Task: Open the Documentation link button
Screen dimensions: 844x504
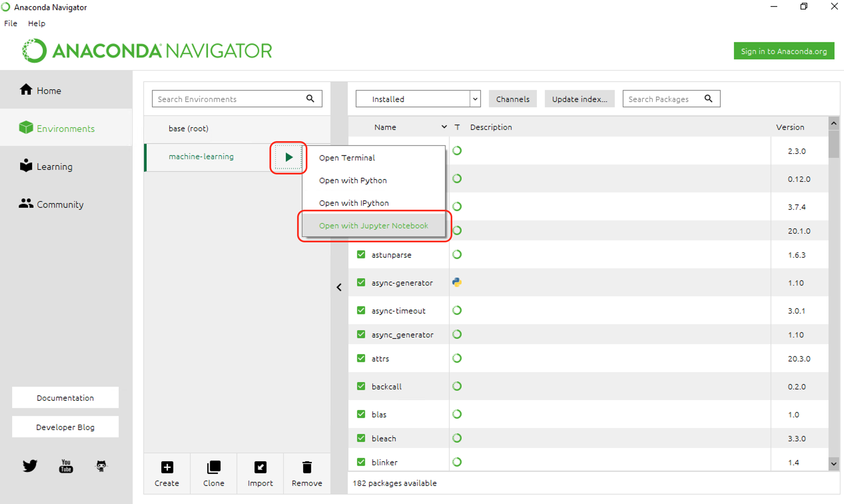Action: coord(65,398)
